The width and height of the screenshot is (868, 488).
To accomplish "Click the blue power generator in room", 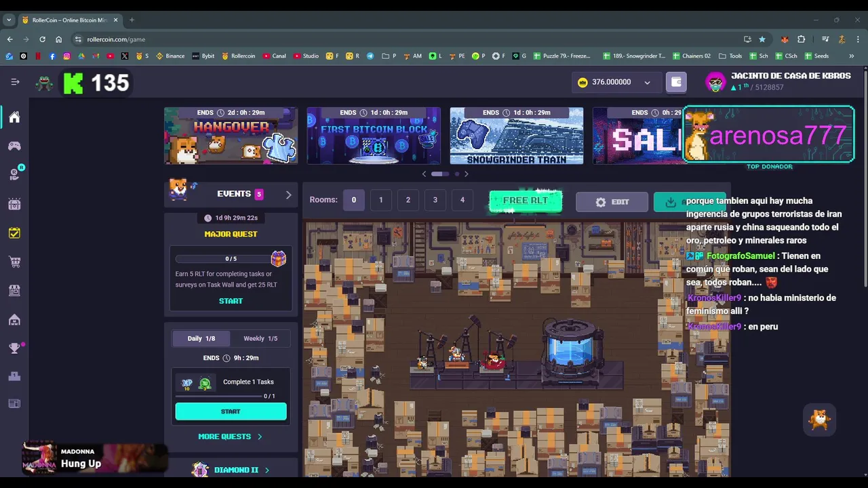I will point(572,350).
